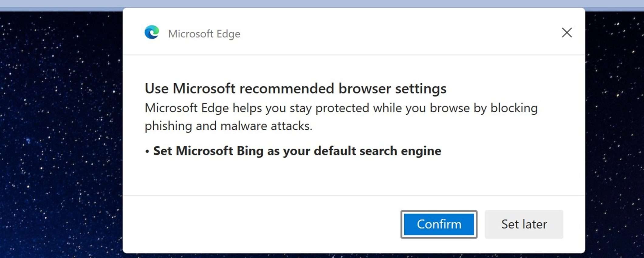
Task: Close the Microsoft Edge dialog with X
Action: click(x=567, y=33)
